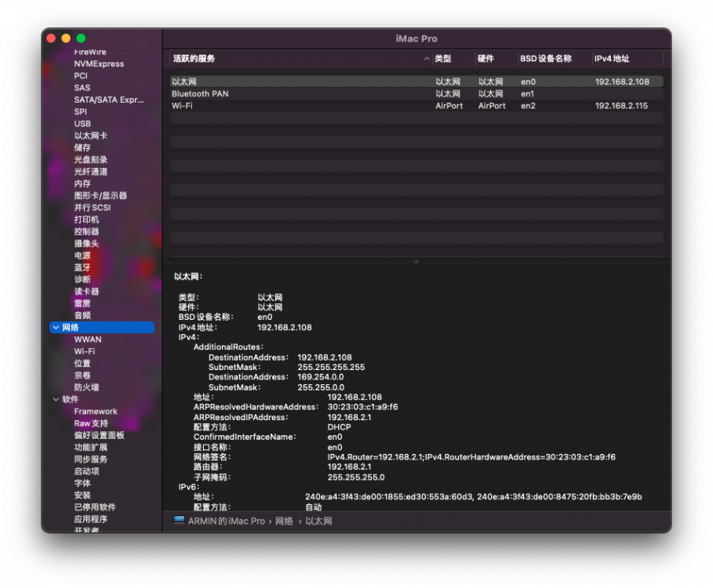
Task: Click the computer icon in the path bar
Action: [179, 521]
